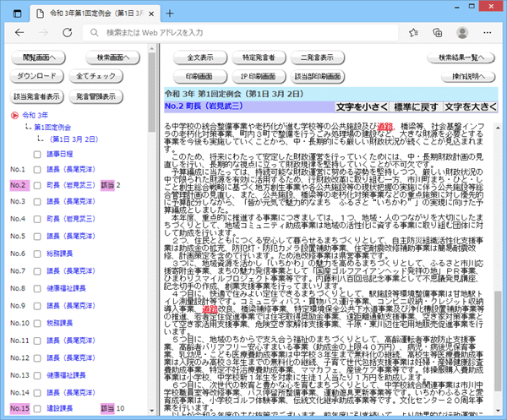
Task: Open 操作説明へ help button
Action: (x=468, y=77)
